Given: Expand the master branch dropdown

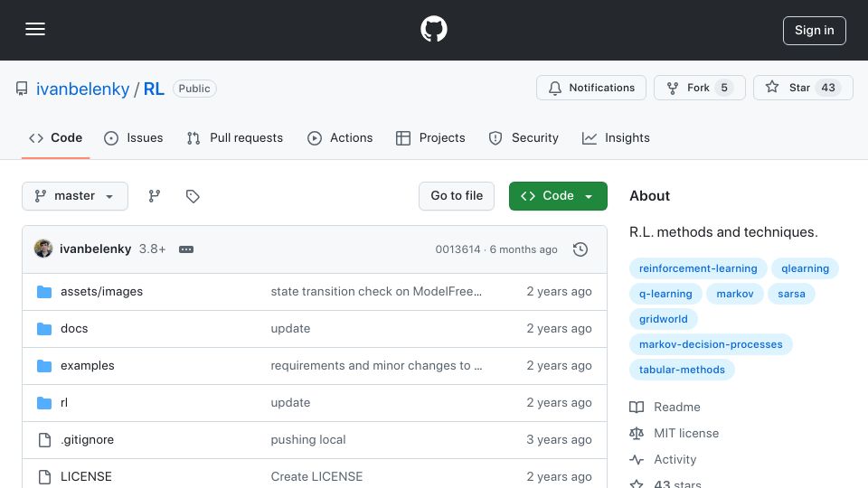Looking at the screenshot, I should coord(75,196).
